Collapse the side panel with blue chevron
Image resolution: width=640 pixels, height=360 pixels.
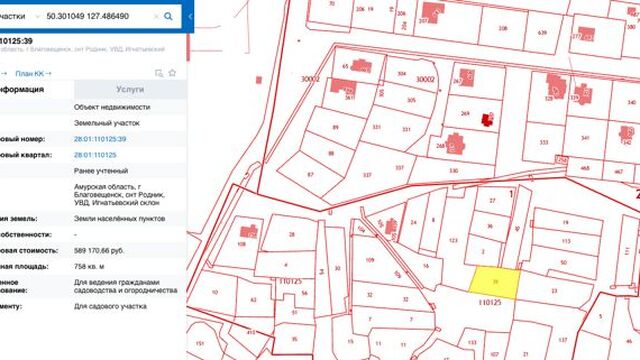[190, 16]
